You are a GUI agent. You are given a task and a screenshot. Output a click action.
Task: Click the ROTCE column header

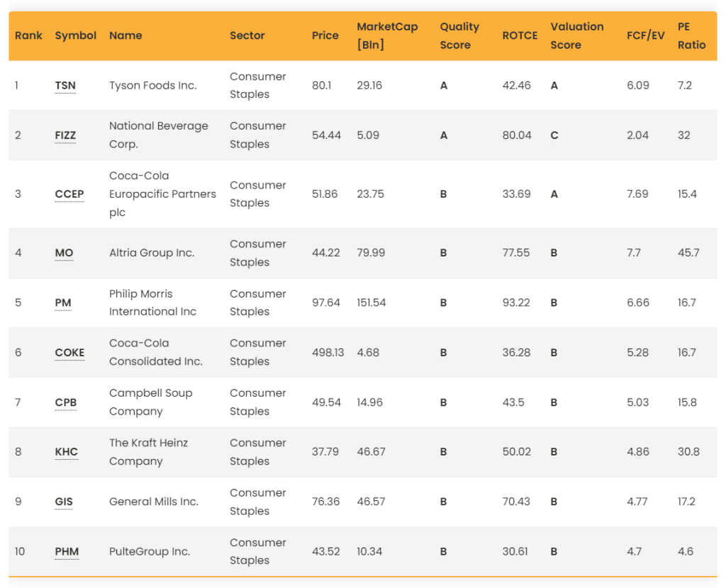[x=520, y=35]
